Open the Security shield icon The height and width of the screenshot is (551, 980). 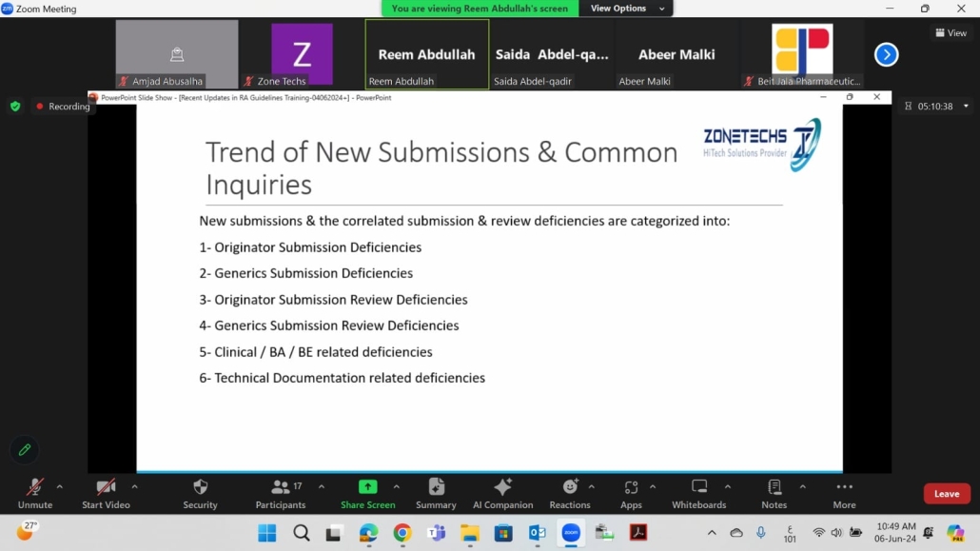200,488
